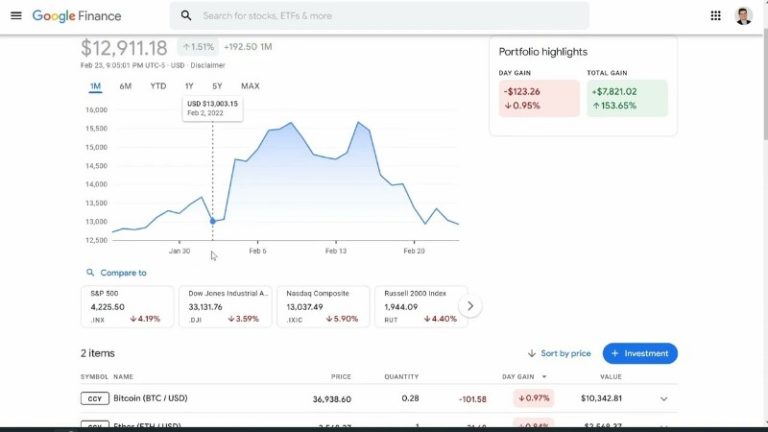
Task: Click the -$123.26 day gain box
Action: [x=539, y=98]
